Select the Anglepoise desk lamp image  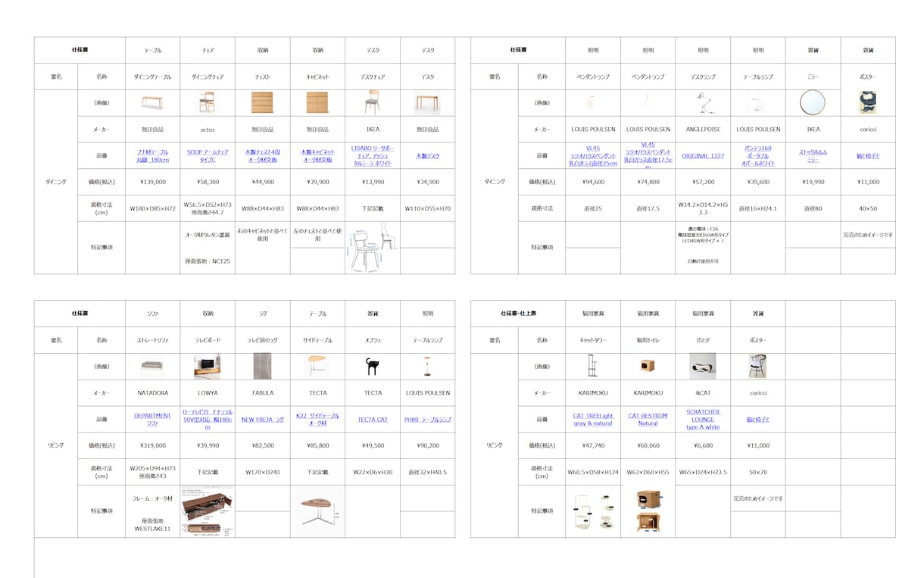[703, 102]
